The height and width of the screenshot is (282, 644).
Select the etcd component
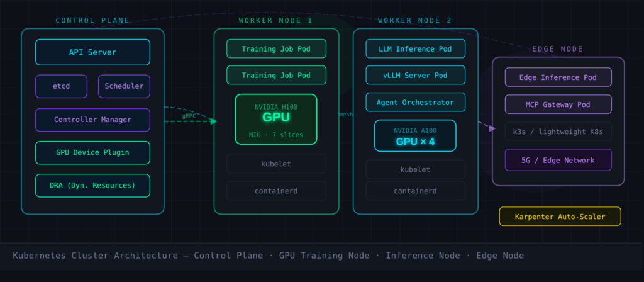(61, 86)
